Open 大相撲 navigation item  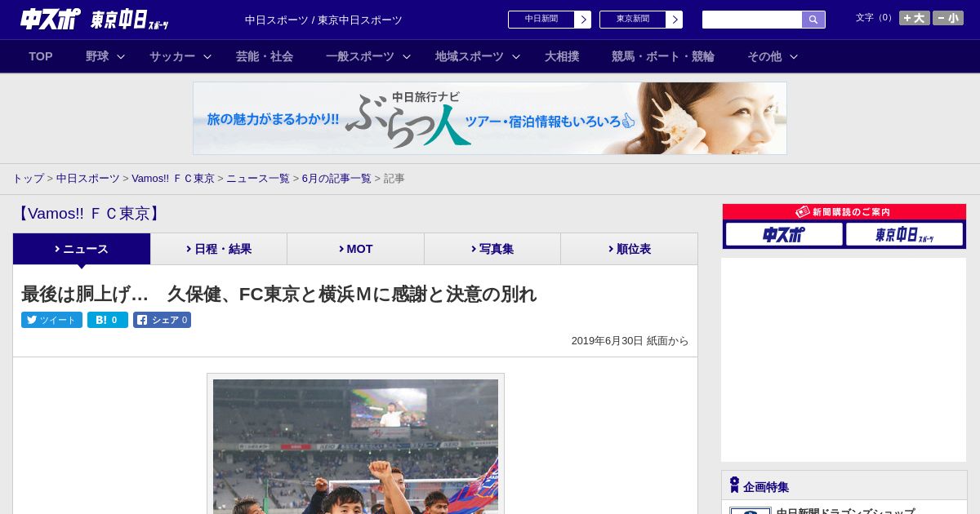pos(562,56)
